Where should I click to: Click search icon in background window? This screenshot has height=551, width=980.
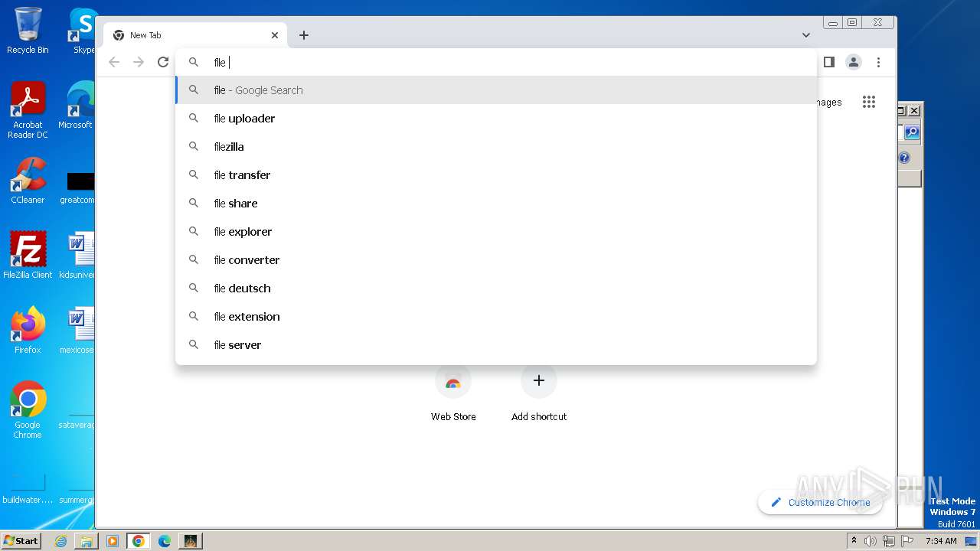pos(911,132)
